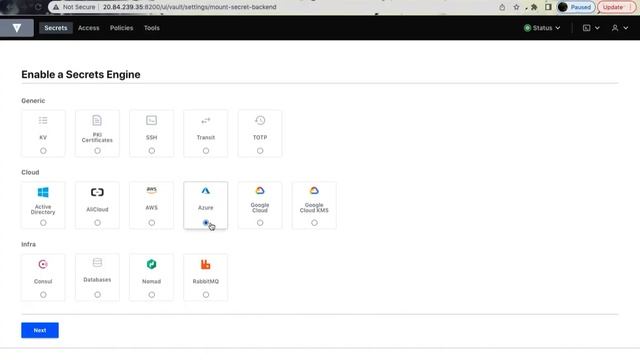This screenshot has width=640, height=360.
Task: Open the console terminal dropdown
Action: click(x=591, y=28)
